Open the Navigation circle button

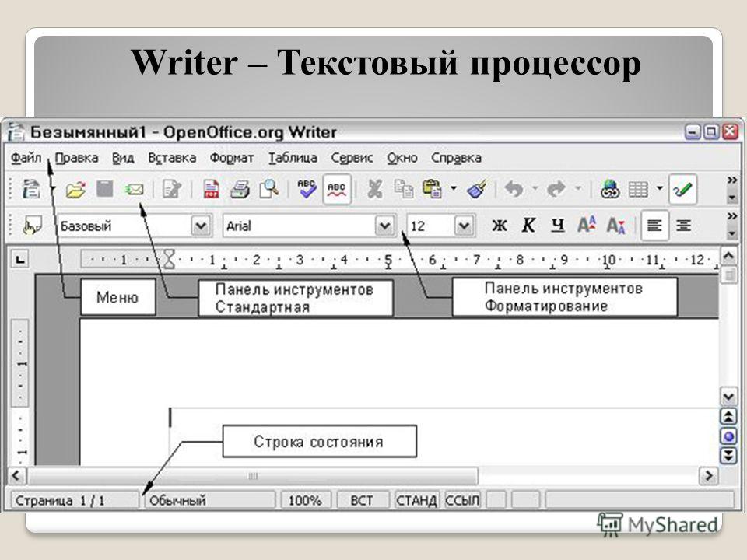pos(728,436)
